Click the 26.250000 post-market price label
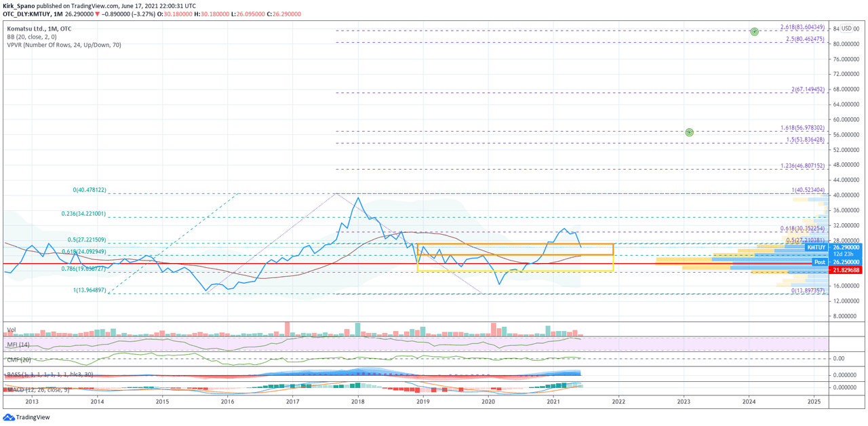The image size is (868, 426). click(846, 262)
